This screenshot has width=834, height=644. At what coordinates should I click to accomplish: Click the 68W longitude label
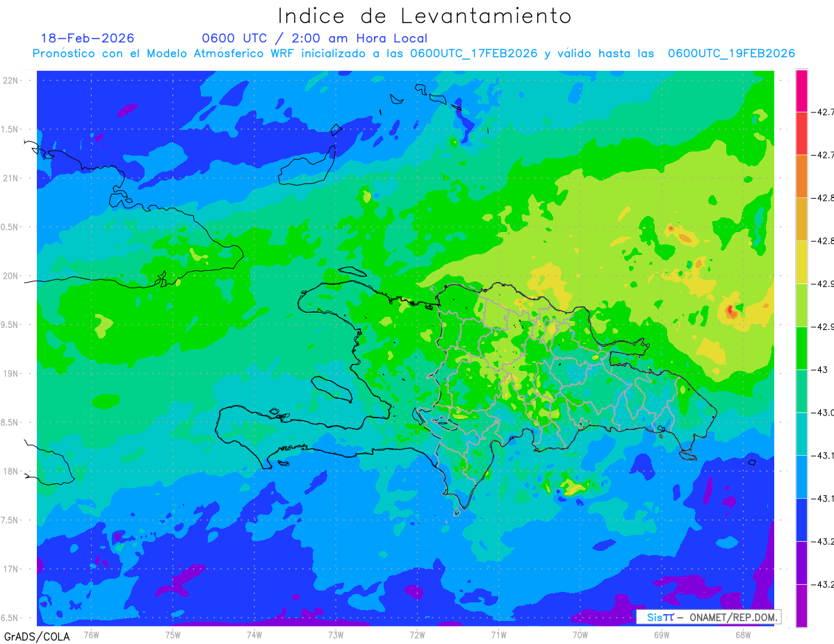coord(743,634)
